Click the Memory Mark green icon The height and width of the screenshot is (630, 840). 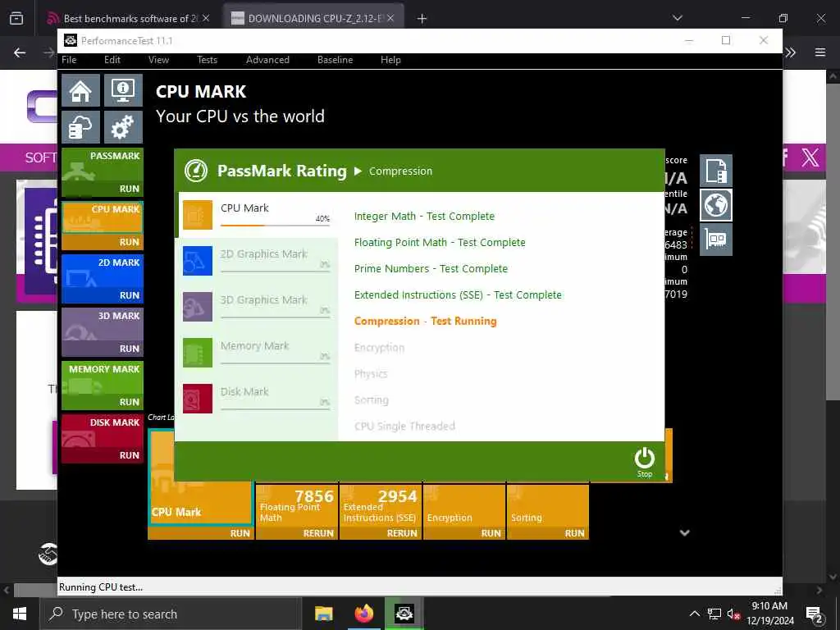coord(198,353)
